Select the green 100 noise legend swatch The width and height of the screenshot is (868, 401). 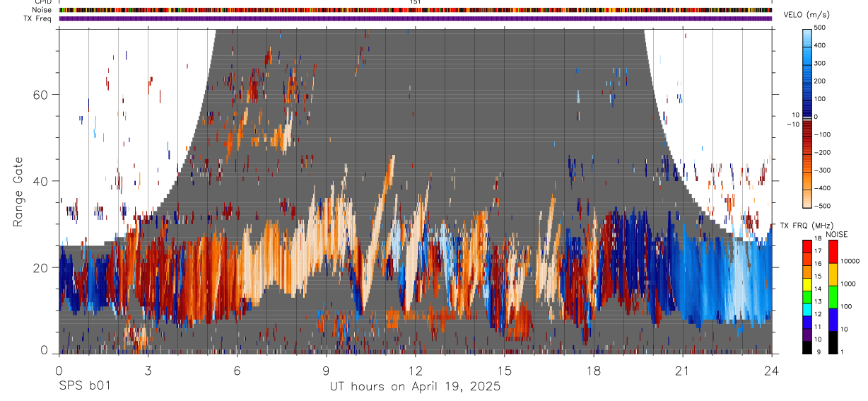(x=833, y=297)
